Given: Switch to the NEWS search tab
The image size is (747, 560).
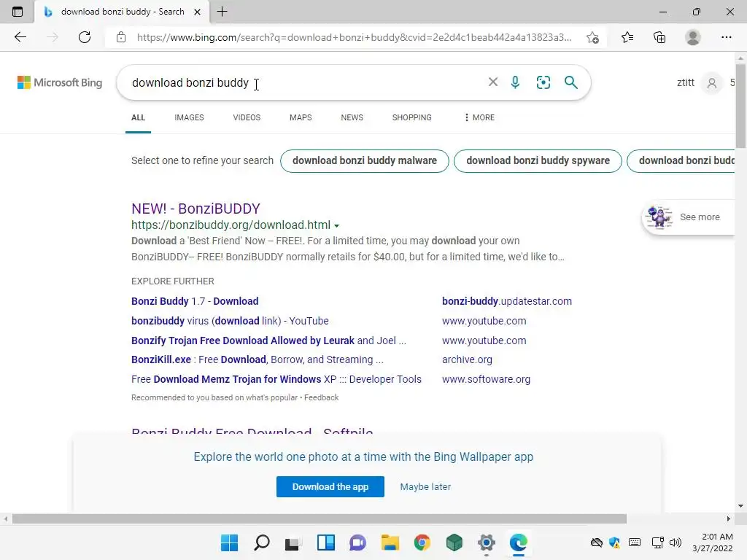Looking at the screenshot, I should pos(352,117).
